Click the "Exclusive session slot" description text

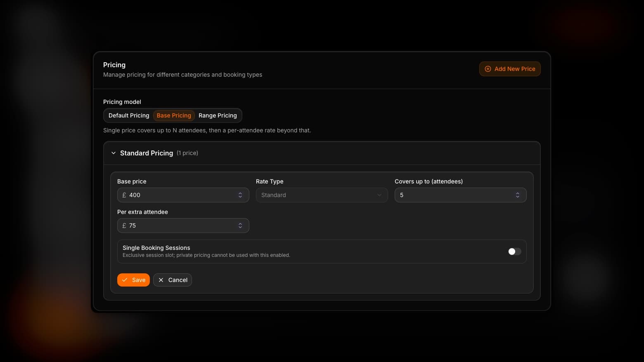pos(206,255)
